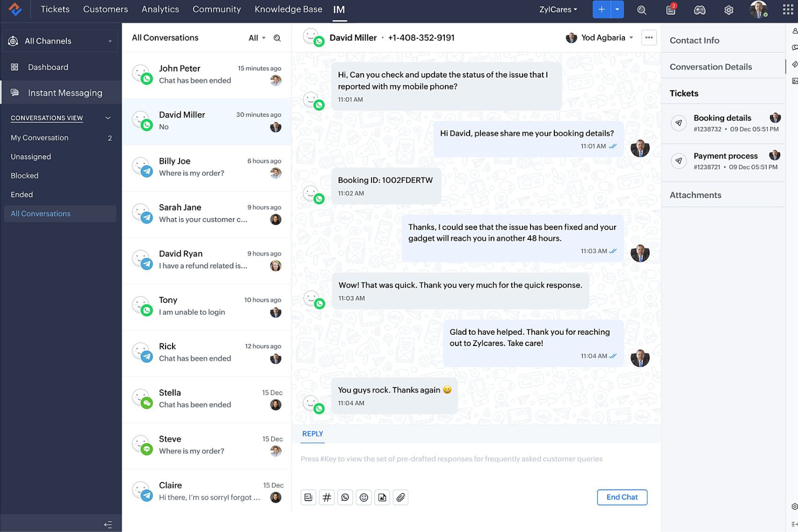Click the Booking ID: 1002FDERTW message

[x=386, y=186]
